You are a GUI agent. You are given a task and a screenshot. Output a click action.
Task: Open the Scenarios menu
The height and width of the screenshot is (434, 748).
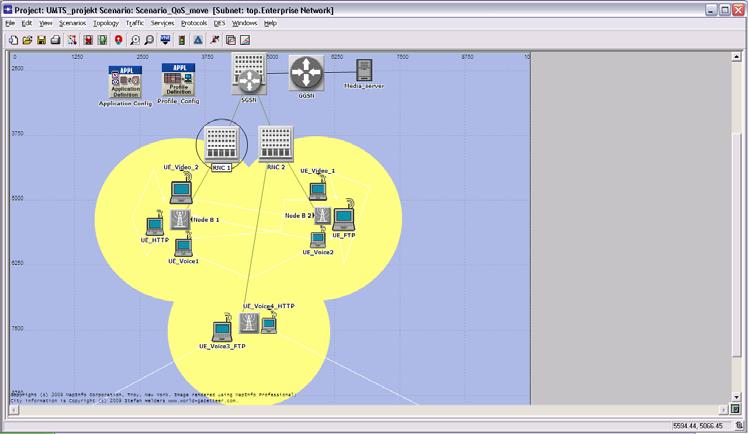click(x=73, y=23)
